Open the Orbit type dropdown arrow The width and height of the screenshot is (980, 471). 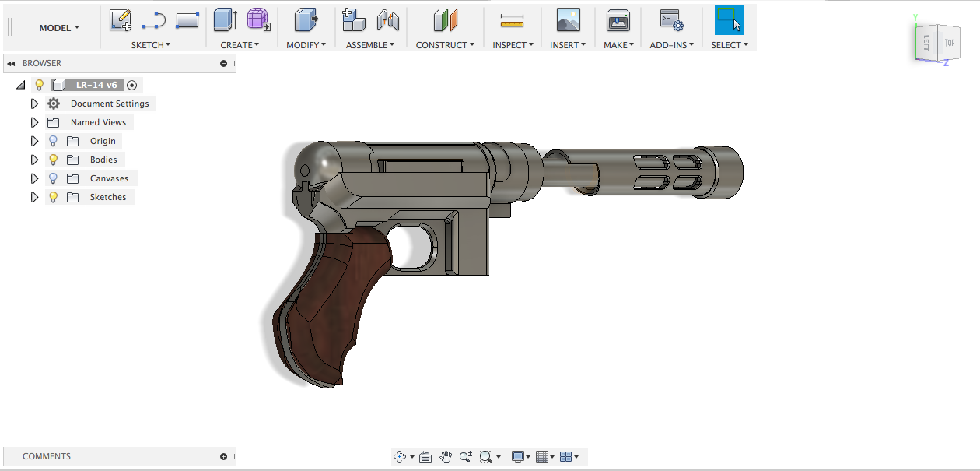pos(412,457)
